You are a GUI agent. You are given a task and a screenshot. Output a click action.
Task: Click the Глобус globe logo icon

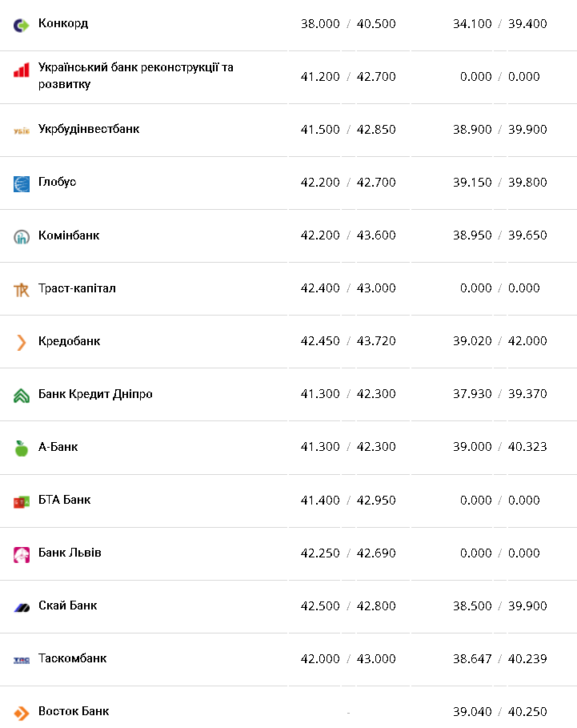click(22, 183)
